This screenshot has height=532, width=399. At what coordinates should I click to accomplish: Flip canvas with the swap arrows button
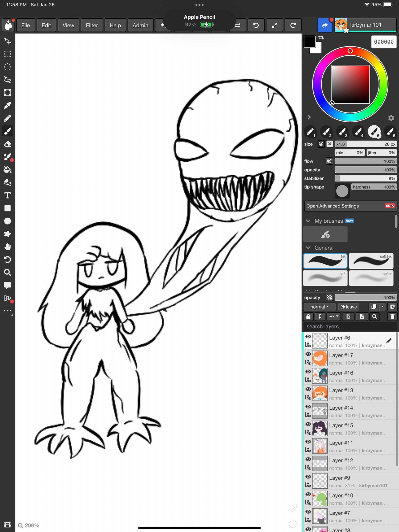pyautogui.click(x=238, y=25)
